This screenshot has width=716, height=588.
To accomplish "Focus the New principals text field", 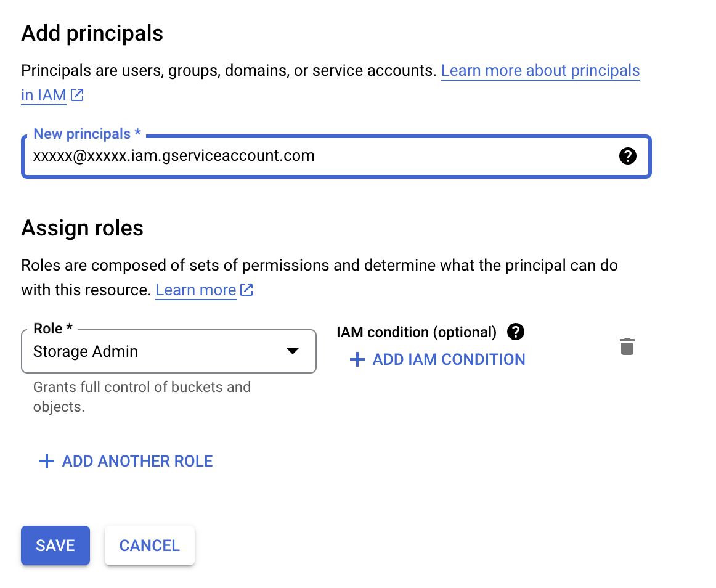I will pos(308,157).
